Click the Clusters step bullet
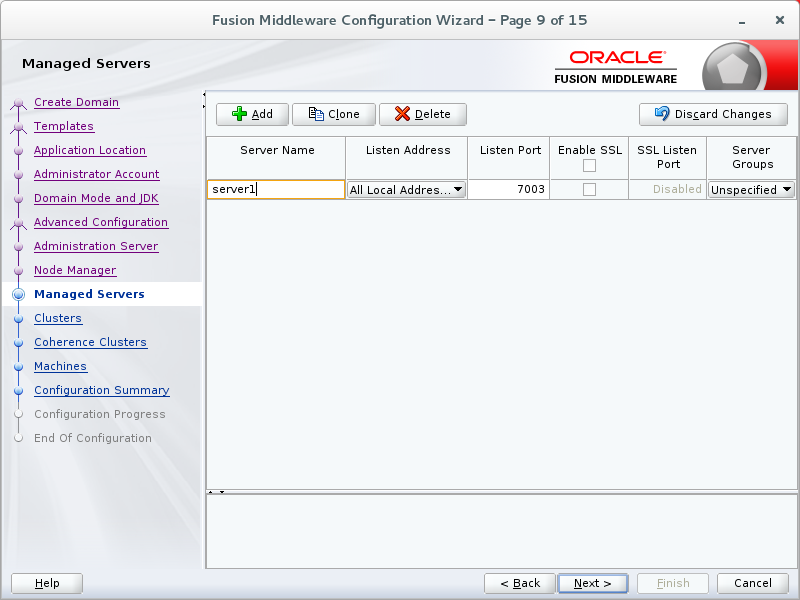This screenshot has height=600, width=800. pyautogui.click(x=19, y=319)
